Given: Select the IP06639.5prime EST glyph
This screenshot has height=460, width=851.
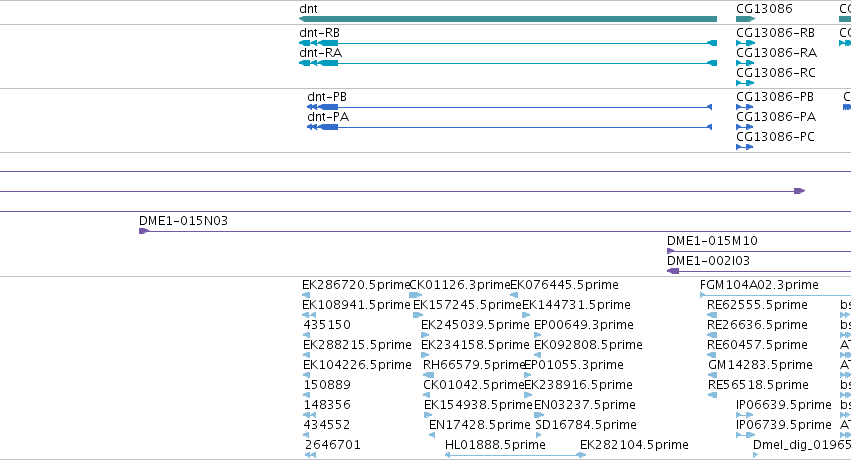Looking at the screenshot, I should point(745,415).
